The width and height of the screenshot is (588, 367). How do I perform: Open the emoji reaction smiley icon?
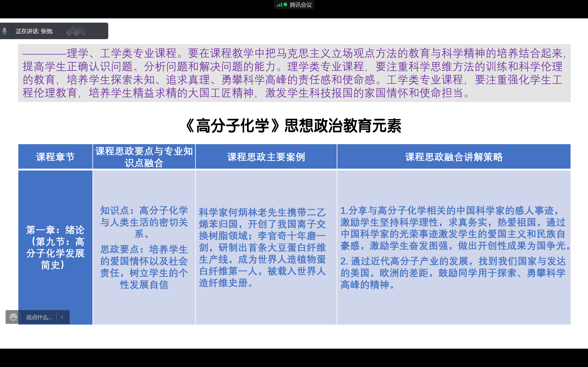point(13,317)
